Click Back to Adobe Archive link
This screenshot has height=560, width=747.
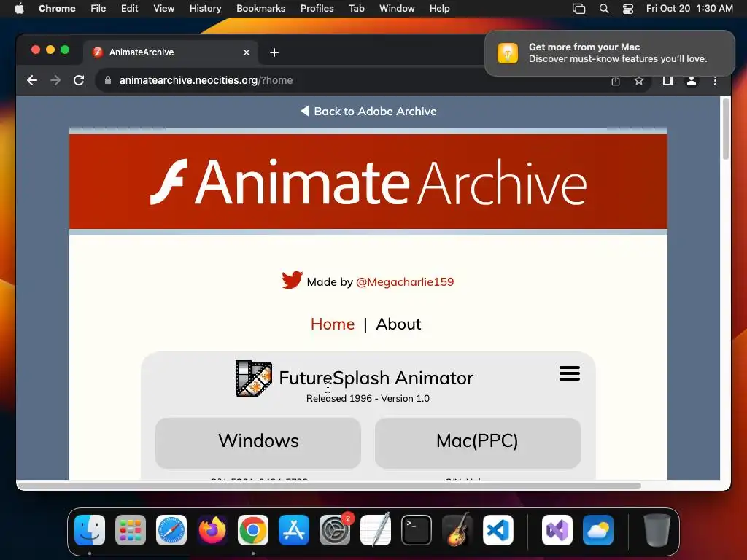368,111
